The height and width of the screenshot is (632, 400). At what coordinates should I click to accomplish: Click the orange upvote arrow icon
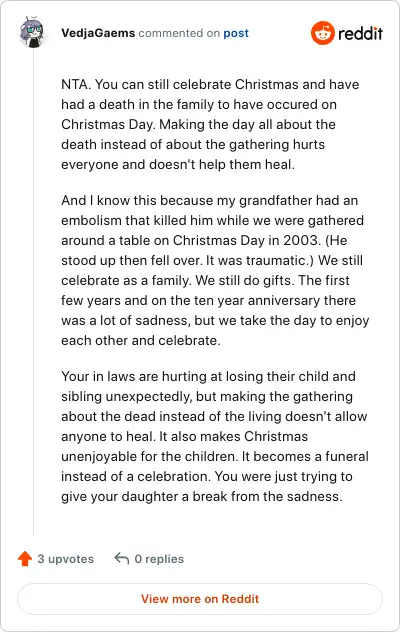pos(25,559)
